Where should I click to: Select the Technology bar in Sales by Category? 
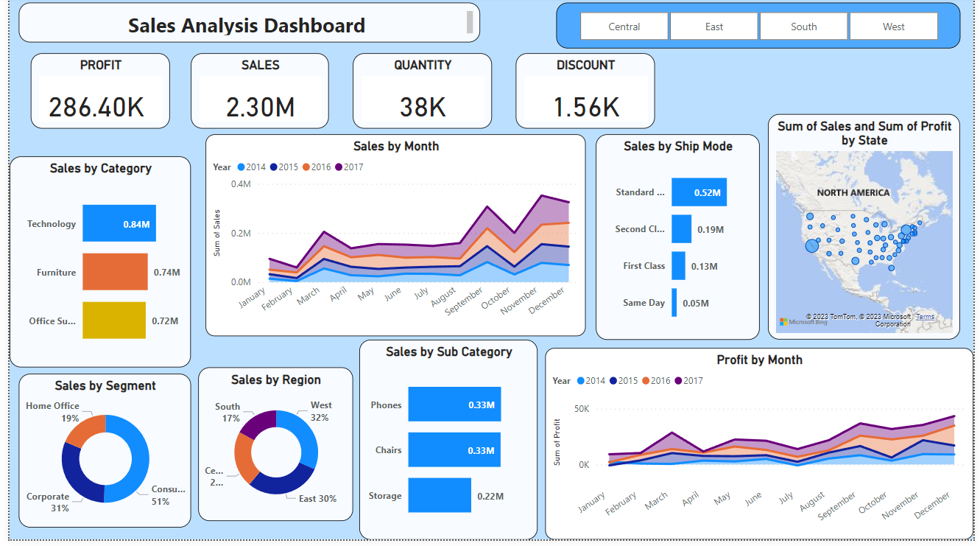tap(119, 223)
